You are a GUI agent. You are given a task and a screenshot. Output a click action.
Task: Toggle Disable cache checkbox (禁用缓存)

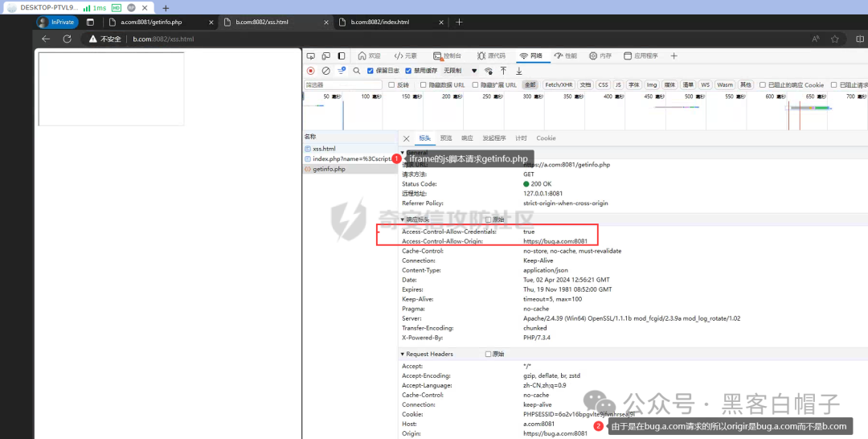coord(408,71)
